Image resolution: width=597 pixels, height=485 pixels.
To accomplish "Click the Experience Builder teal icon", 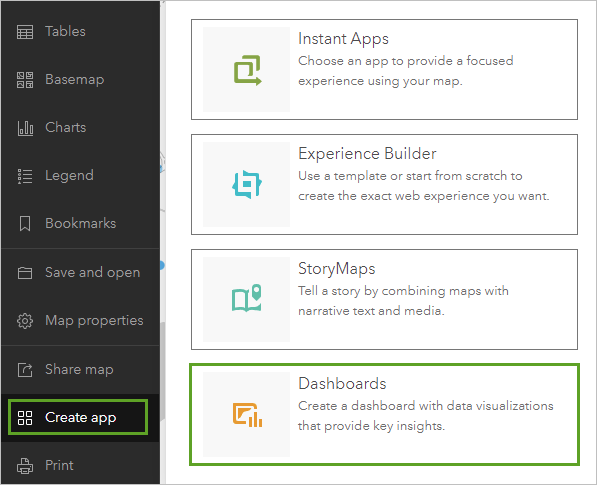I will [x=247, y=184].
